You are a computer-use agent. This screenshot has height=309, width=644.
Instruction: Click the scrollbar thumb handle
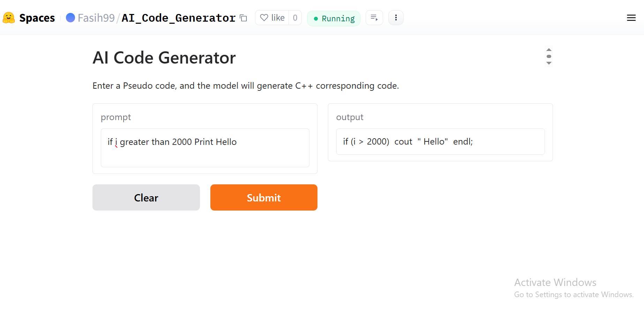(x=549, y=56)
